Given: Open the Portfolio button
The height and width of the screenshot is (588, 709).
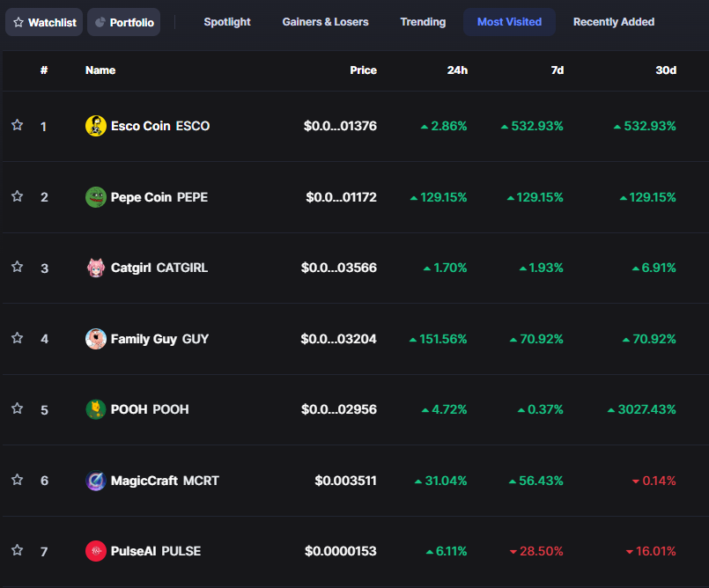Looking at the screenshot, I should coord(124,22).
